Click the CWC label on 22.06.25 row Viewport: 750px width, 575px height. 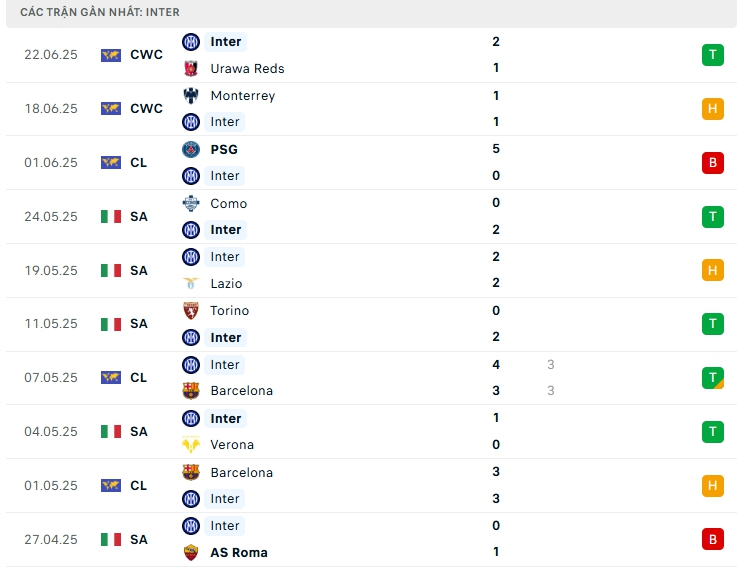point(146,55)
